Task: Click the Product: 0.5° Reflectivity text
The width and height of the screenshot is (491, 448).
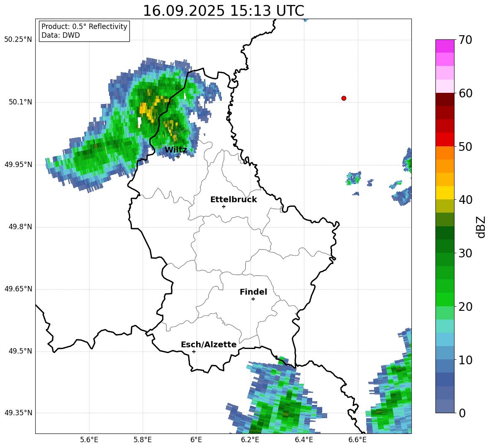Action: 84,27
